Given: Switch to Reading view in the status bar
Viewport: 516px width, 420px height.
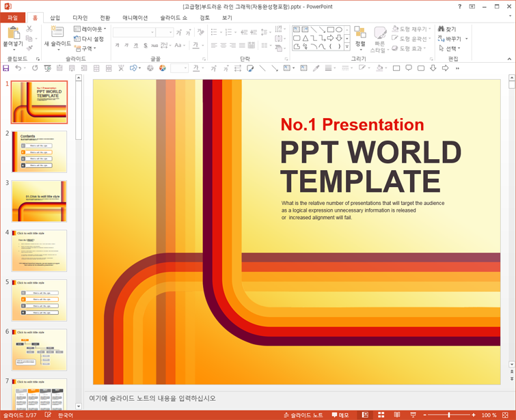Looking at the screenshot, I should (x=397, y=415).
